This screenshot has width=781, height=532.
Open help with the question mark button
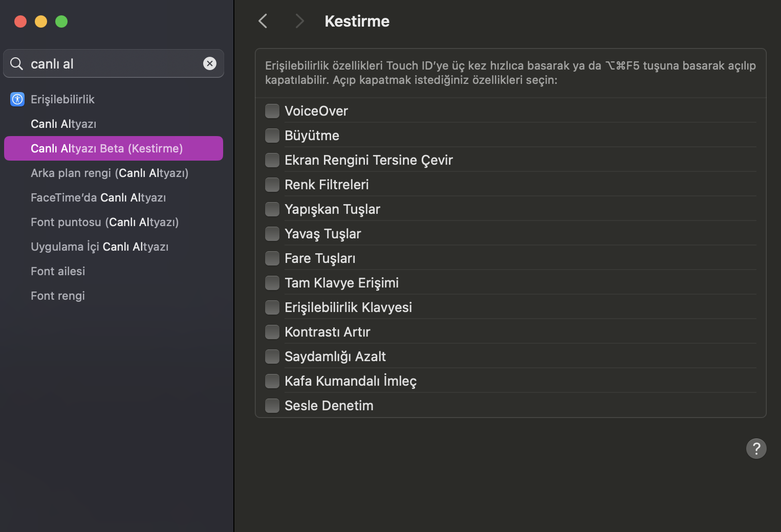756,449
